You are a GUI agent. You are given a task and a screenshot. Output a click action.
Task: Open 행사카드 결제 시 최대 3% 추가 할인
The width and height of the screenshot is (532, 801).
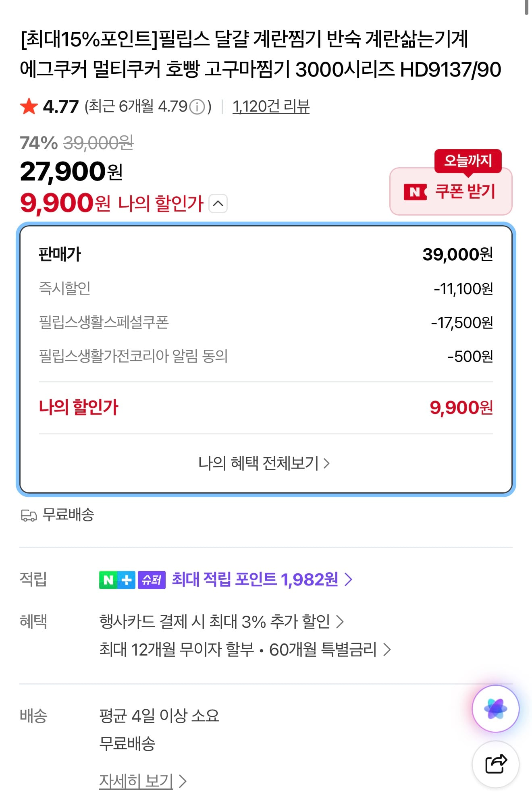[221, 621]
